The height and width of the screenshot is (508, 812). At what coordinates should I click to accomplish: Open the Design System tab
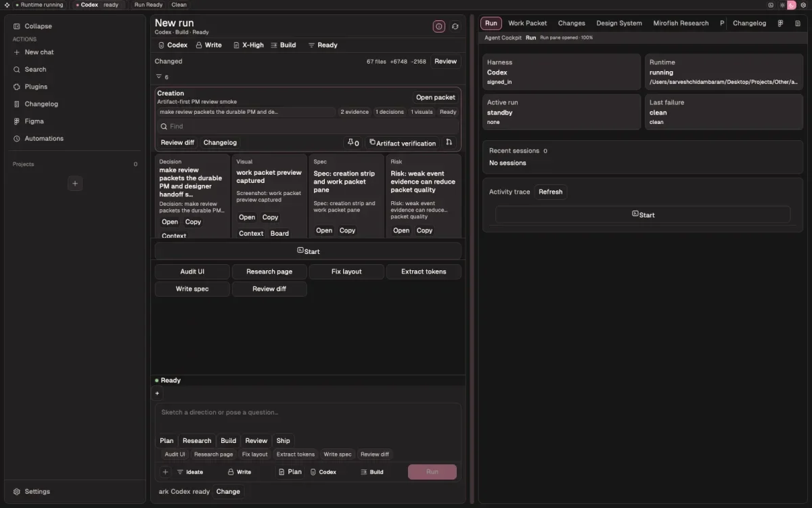(619, 23)
